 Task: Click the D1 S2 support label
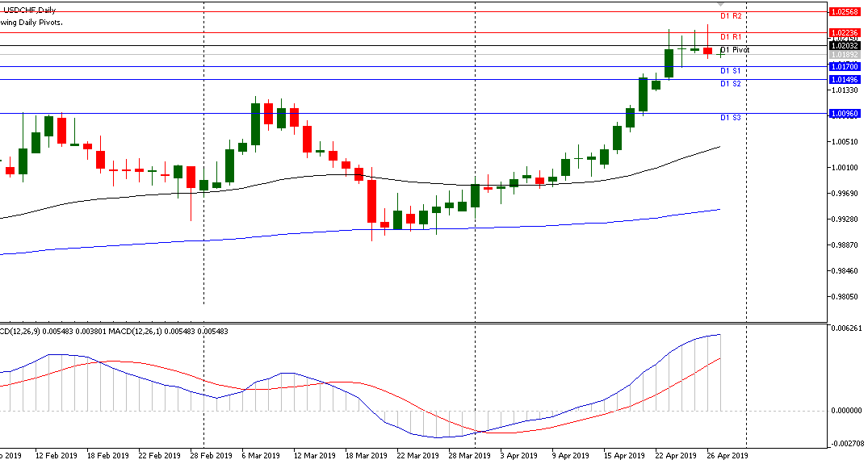(731, 84)
